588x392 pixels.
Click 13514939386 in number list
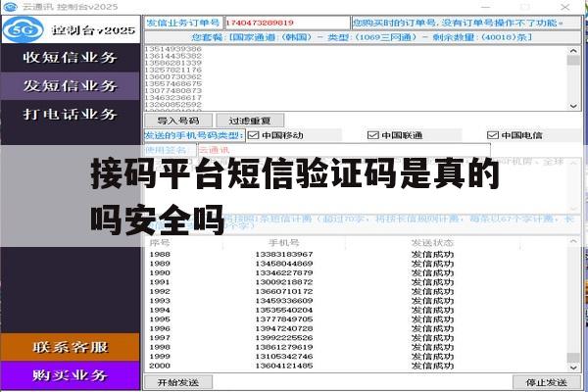[x=173, y=49]
